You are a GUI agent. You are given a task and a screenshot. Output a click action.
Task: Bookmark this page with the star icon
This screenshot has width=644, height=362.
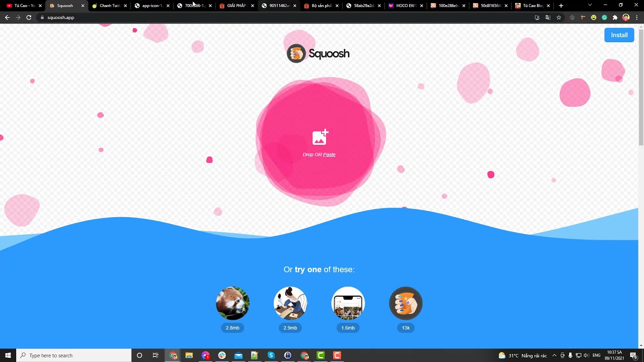click(x=558, y=18)
